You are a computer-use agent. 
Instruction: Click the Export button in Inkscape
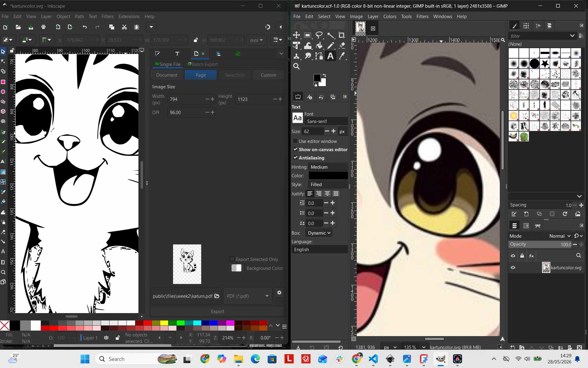[217, 311]
